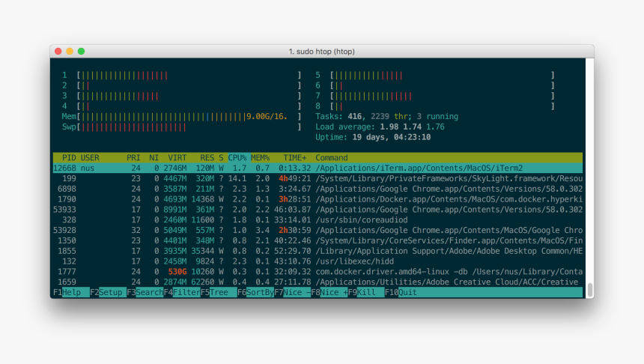
Task: Click the TIME+ column header
Action: point(294,158)
